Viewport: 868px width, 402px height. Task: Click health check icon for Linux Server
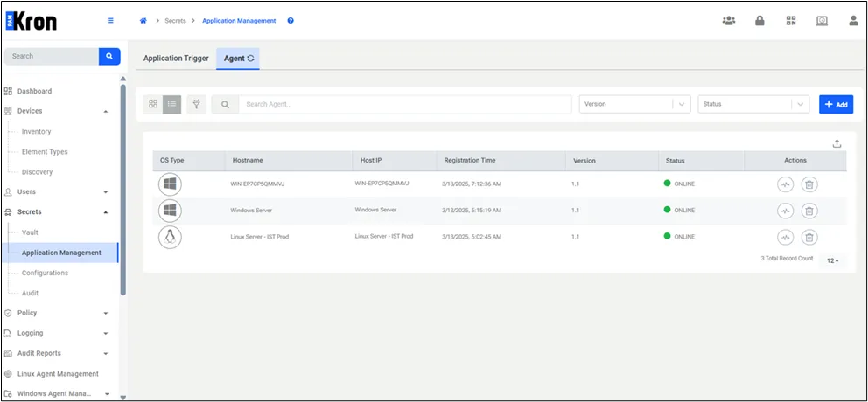click(785, 238)
